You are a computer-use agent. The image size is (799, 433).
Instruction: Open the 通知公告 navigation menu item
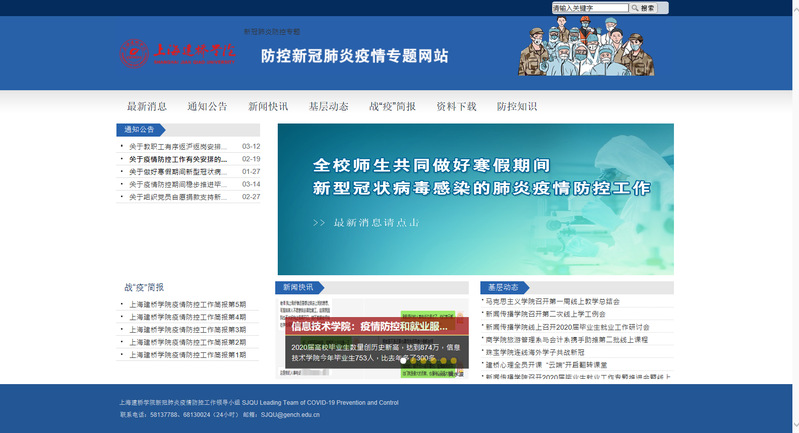pos(207,106)
